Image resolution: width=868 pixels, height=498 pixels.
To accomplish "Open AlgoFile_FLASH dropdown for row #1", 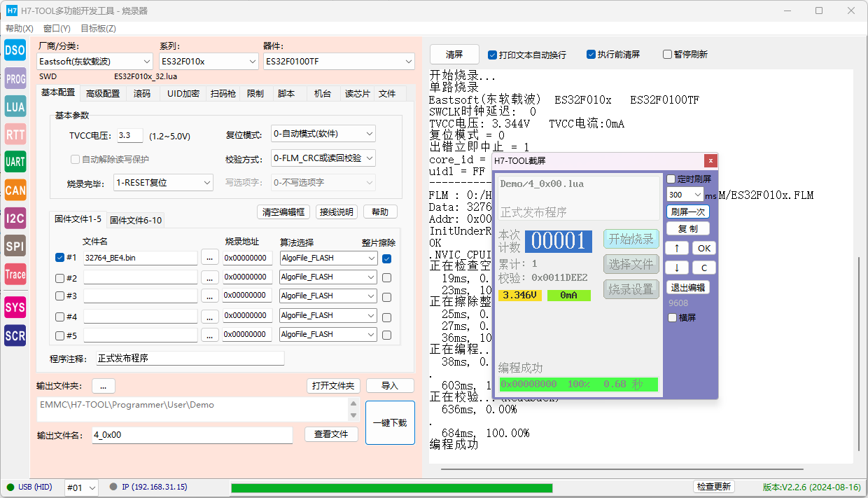I will [x=328, y=258].
